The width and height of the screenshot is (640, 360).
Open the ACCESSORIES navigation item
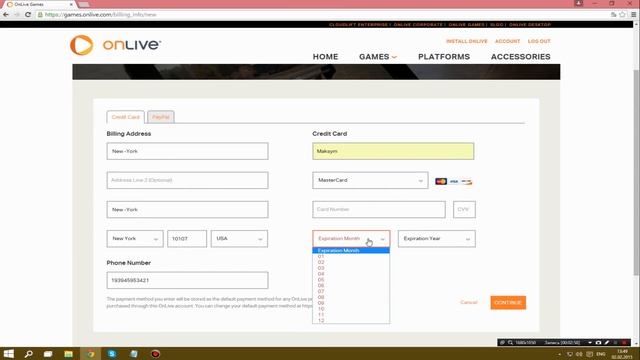click(x=520, y=57)
